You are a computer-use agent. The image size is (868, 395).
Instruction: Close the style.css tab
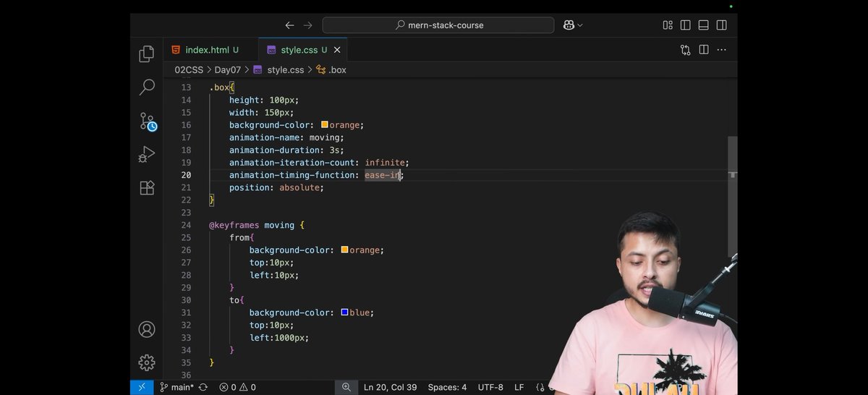[x=336, y=50]
